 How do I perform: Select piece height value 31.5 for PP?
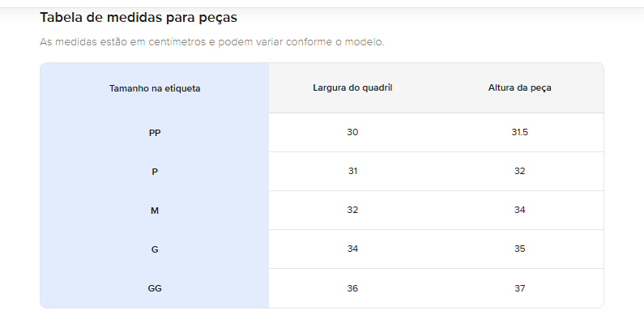519,132
